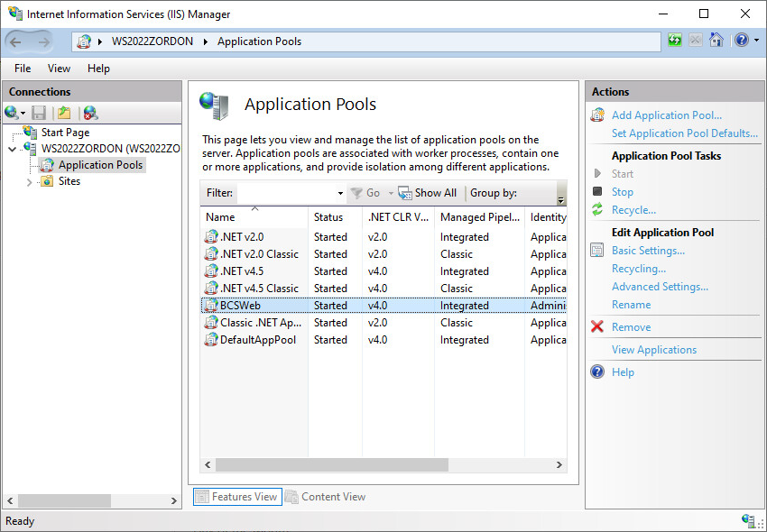Open the Filter dropdown arrow

tap(340, 193)
